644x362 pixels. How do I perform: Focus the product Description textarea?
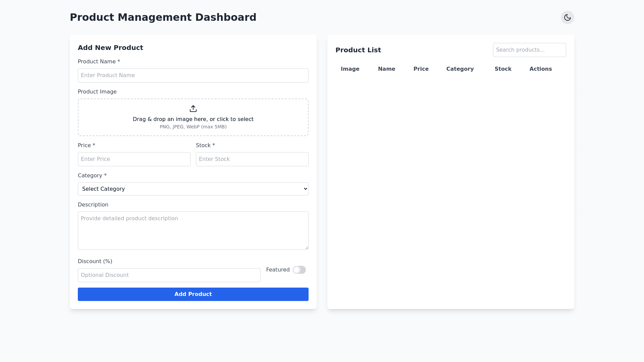point(193,231)
